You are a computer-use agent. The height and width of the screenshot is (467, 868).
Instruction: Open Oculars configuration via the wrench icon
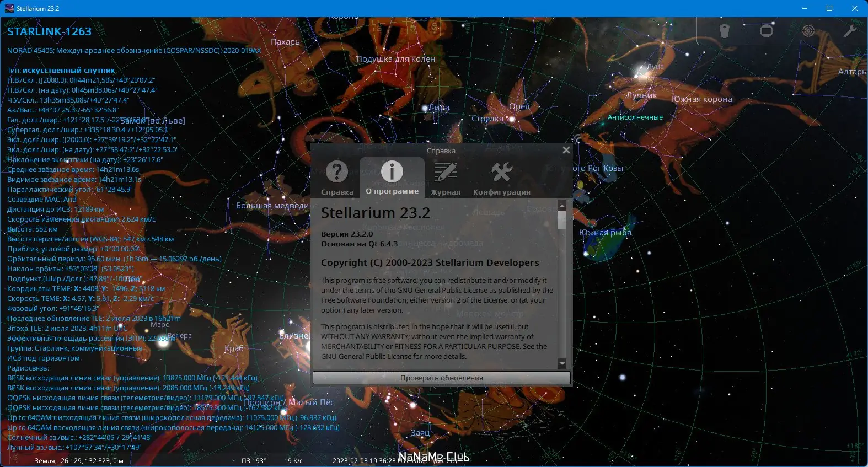point(850,31)
